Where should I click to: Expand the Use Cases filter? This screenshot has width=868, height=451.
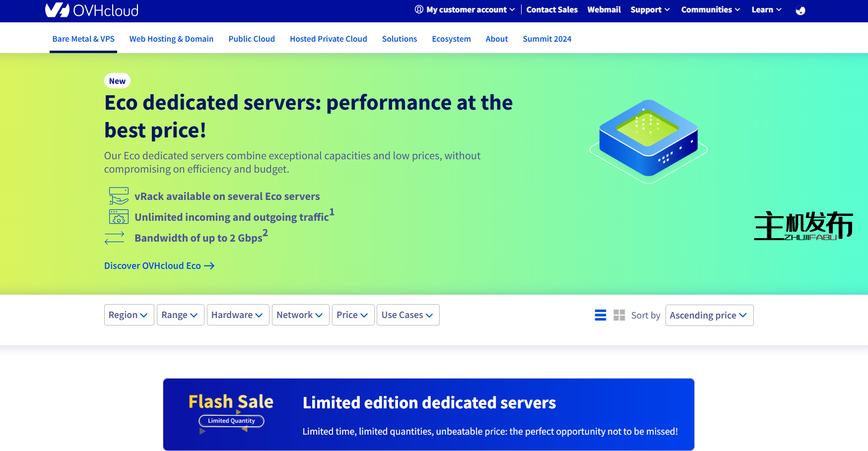[x=407, y=315]
